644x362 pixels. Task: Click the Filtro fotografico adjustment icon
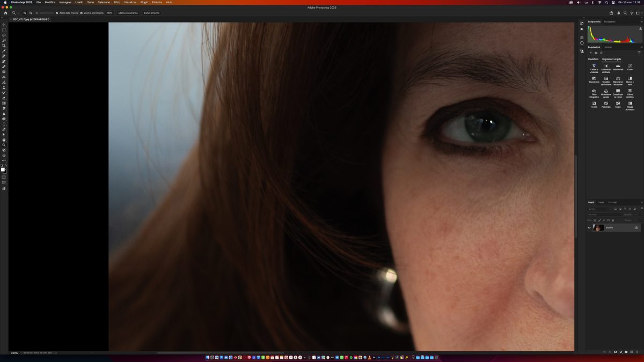click(594, 92)
